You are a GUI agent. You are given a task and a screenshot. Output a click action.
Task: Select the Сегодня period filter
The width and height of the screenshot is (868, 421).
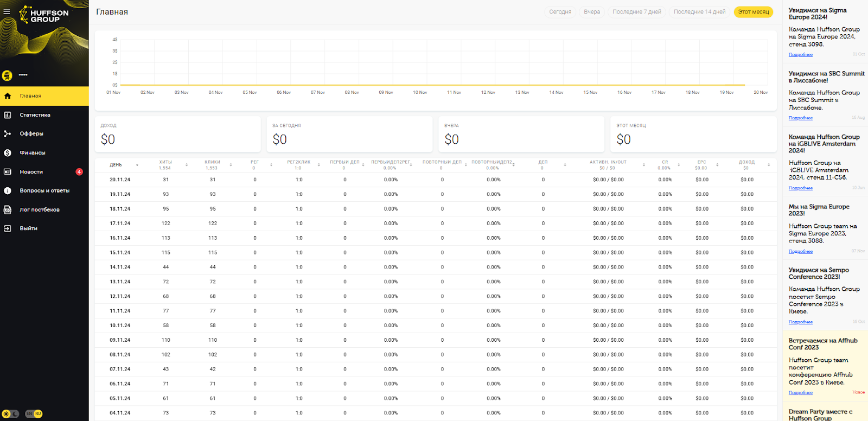click(x=560, y=12)
